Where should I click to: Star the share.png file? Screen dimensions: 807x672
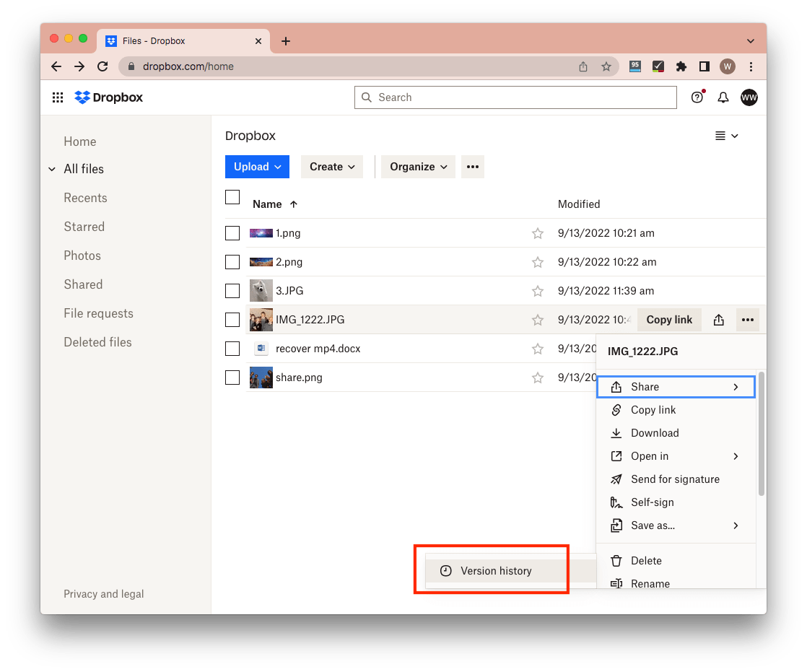537,378
